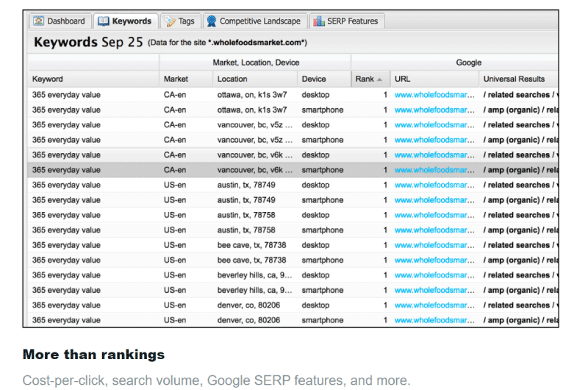The width and height of the screenshot is (588, 390).
Task: Click the Tags tab tag icon
Action: [x=170, y=21]
